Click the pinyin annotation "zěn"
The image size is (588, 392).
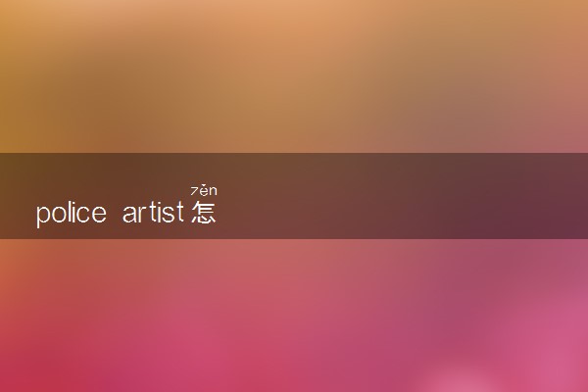(x=204, y=190)
